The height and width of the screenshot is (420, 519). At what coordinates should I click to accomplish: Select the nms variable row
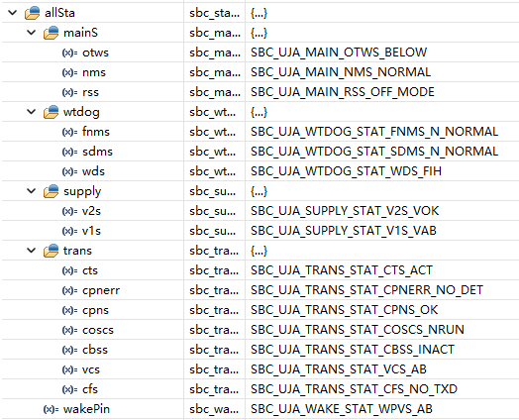tap(259, 72)
